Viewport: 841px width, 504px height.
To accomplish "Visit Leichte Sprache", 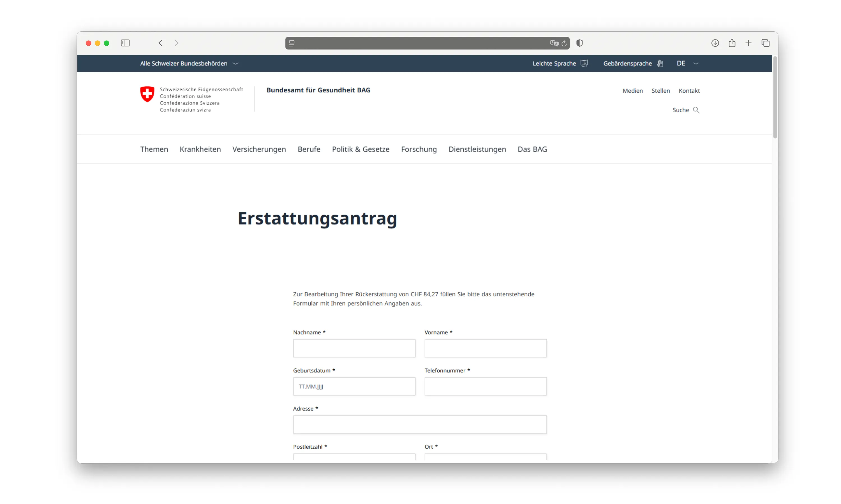I will pyautogui.click(x=554, y=63).
